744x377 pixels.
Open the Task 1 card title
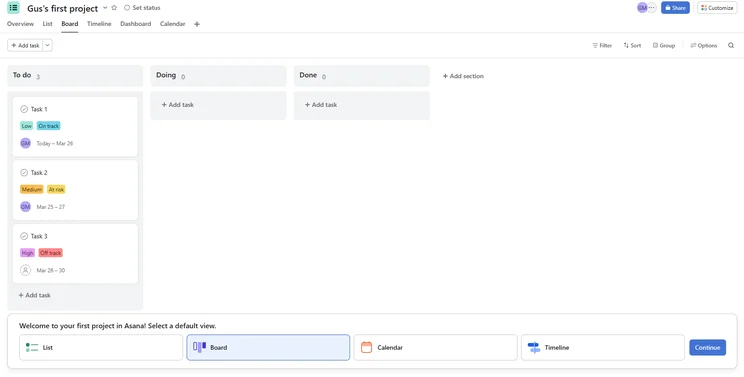pos(39,109)
